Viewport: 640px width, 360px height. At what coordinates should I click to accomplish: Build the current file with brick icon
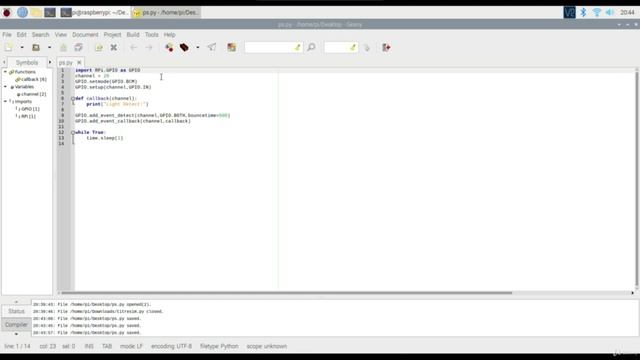tap(184, 47)
